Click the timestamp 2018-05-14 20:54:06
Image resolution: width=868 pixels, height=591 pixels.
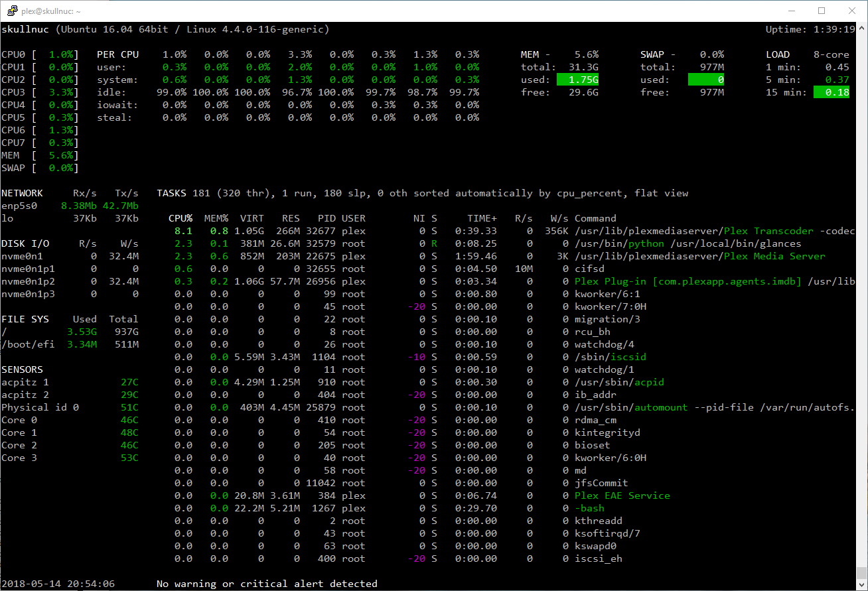(x=58, y=584)
